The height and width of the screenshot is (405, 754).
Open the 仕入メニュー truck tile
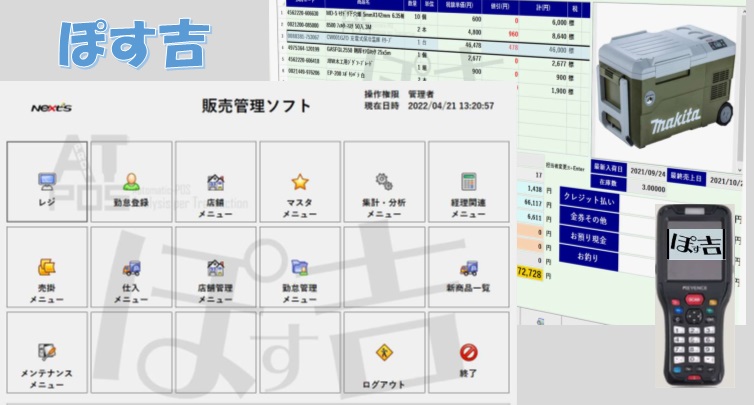point(131,267)
